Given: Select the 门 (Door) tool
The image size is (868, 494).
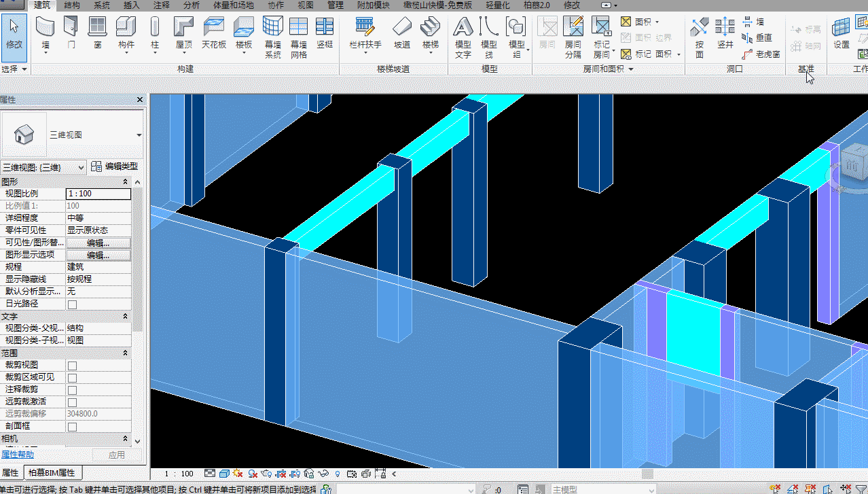Looking at the screenshot, I should [x=71, y=34].
